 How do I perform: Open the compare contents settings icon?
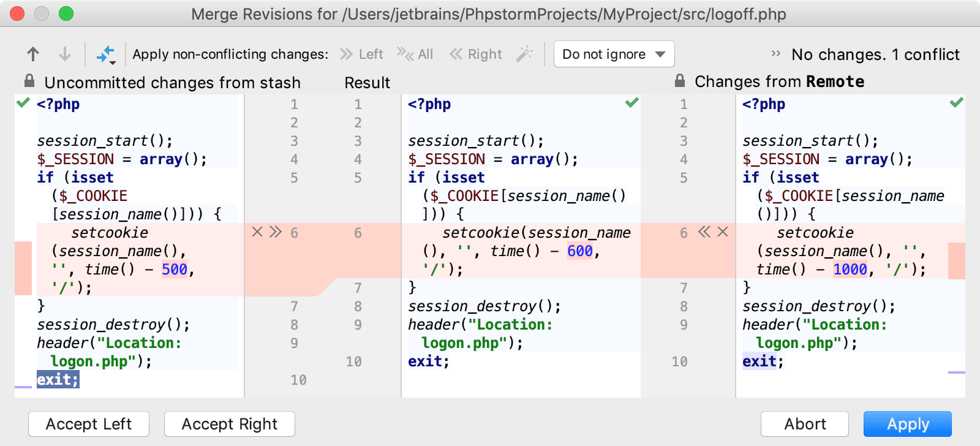point(106,55)
